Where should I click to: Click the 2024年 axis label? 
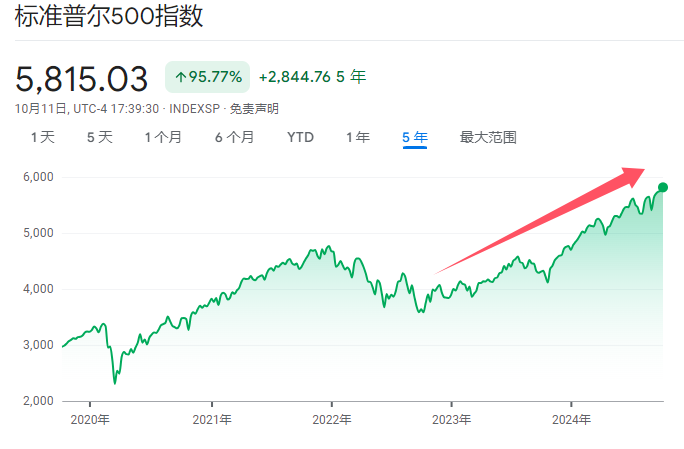coord(571,420)
